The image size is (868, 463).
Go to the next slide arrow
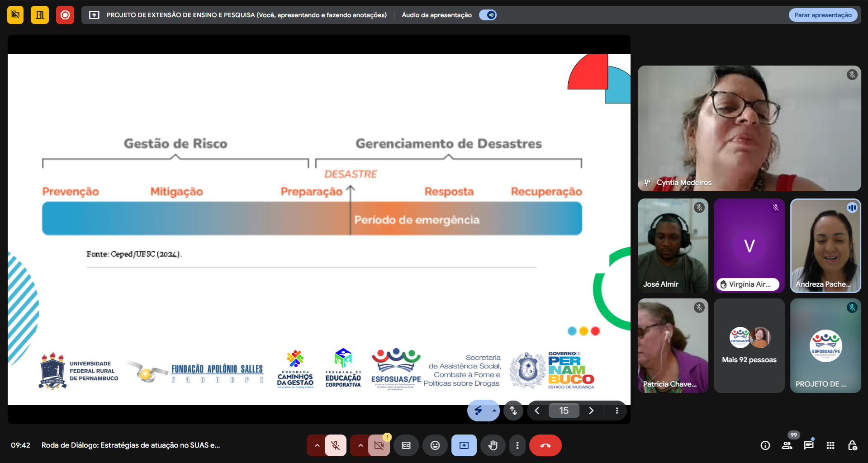pos(591,411)
